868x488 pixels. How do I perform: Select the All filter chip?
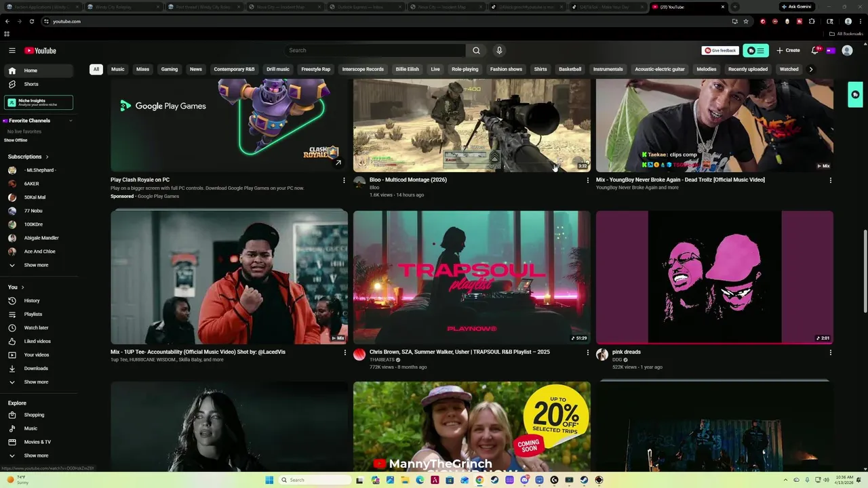click(x=96, y=69)
